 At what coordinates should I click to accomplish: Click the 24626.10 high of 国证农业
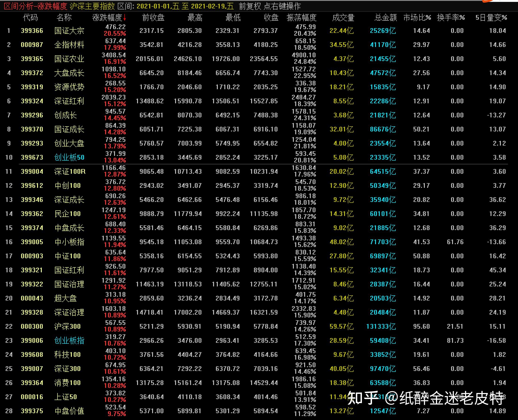point(188,59)
